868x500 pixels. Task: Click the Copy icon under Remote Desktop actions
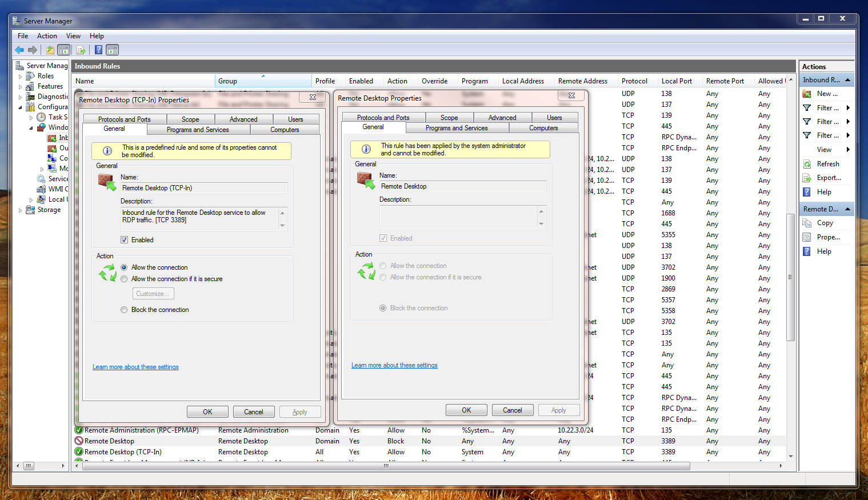point(807,223)
